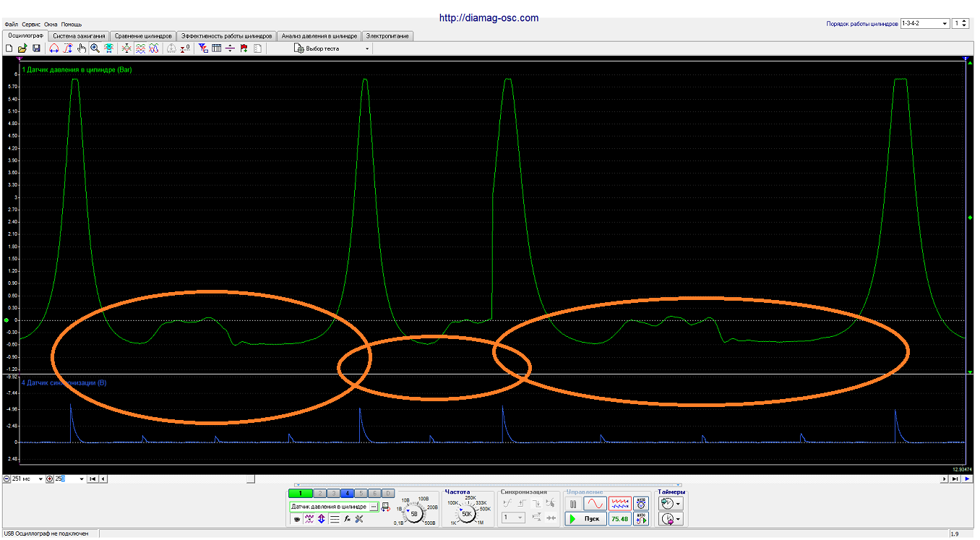Viewport: 980px width, 540px height.
Task: Toggle the D digital channel button
Action: pyautogui.click(x=388, y=494)
